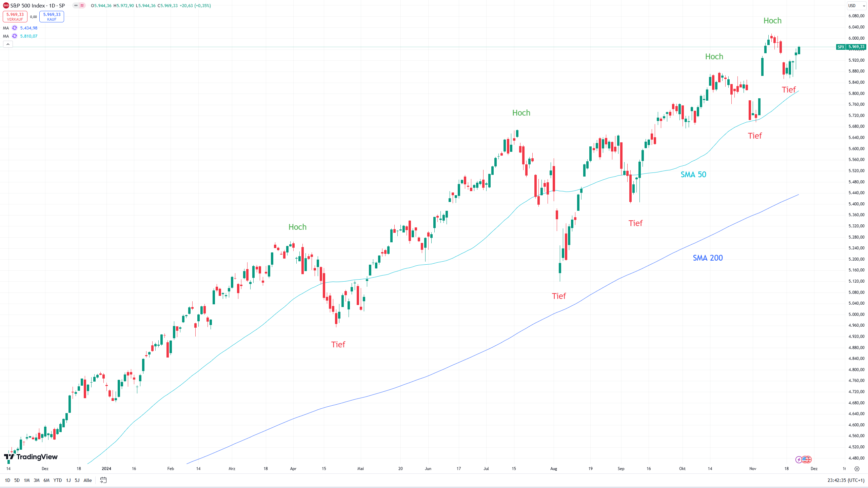Select the Alle time range

pyautogui.click(x=87, y=480)
